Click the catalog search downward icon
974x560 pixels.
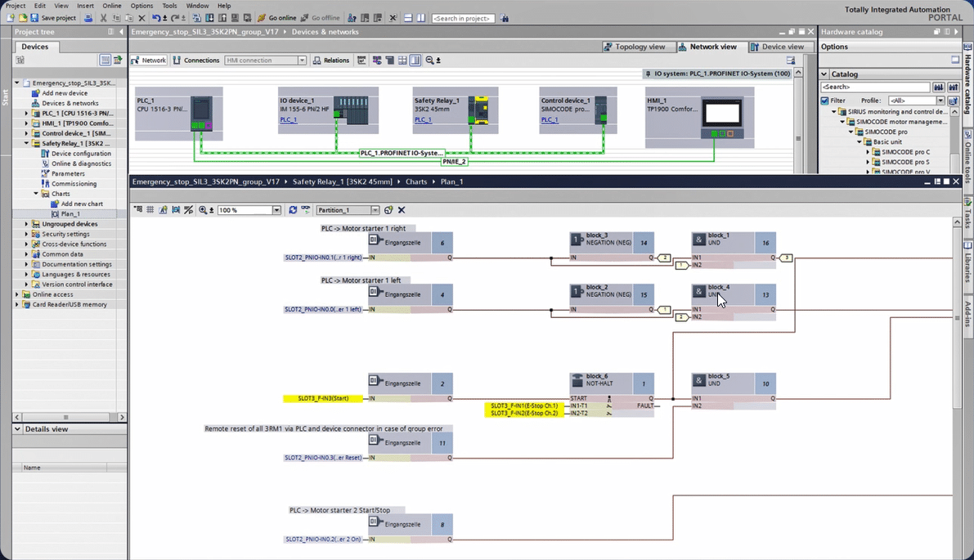[939, 87]
